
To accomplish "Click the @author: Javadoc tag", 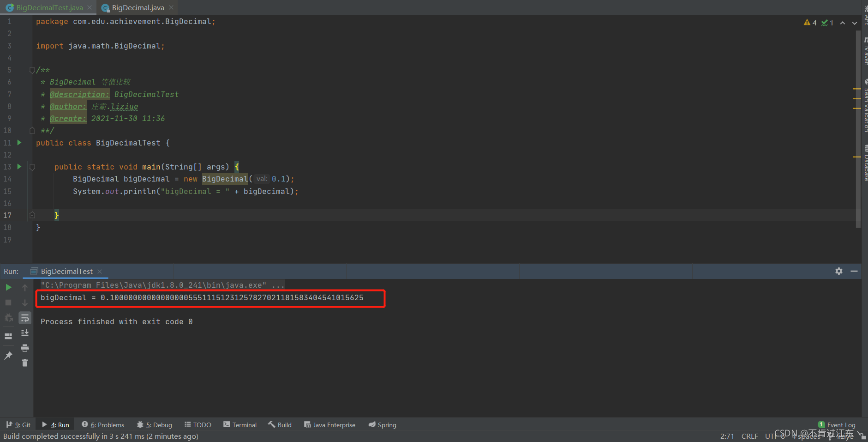I will tap(68, 106).
